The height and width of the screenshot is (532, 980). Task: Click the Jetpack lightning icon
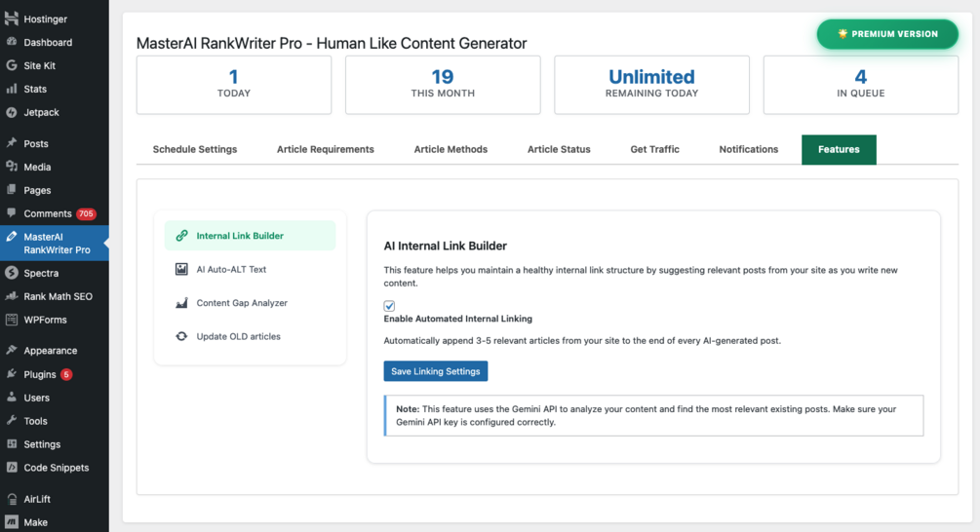(12, 112)
